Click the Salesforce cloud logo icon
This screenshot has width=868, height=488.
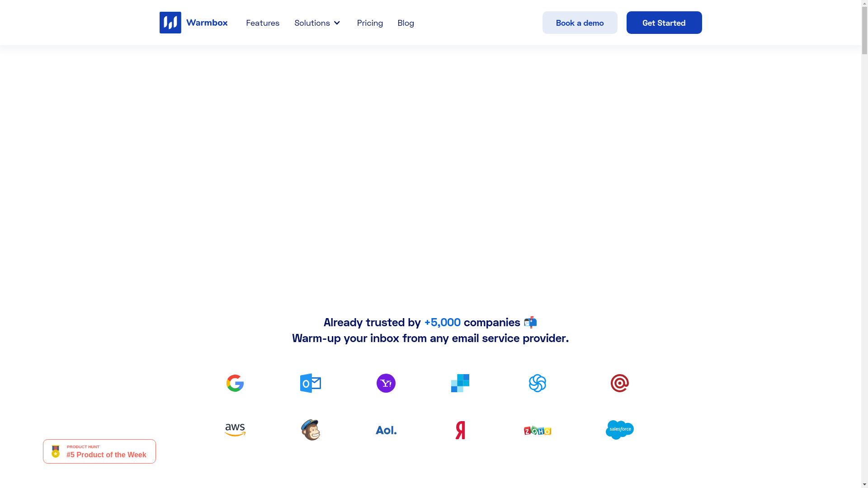tap(620, 430)
